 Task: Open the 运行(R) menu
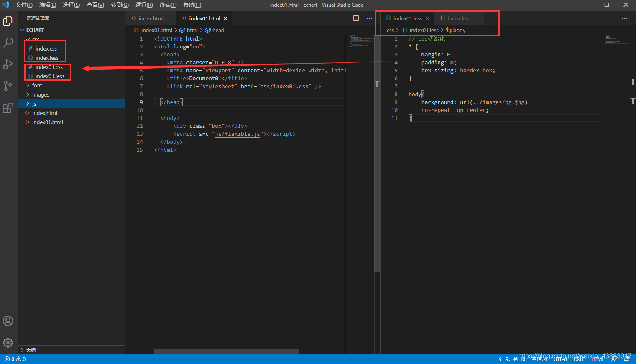click(144, 5)
